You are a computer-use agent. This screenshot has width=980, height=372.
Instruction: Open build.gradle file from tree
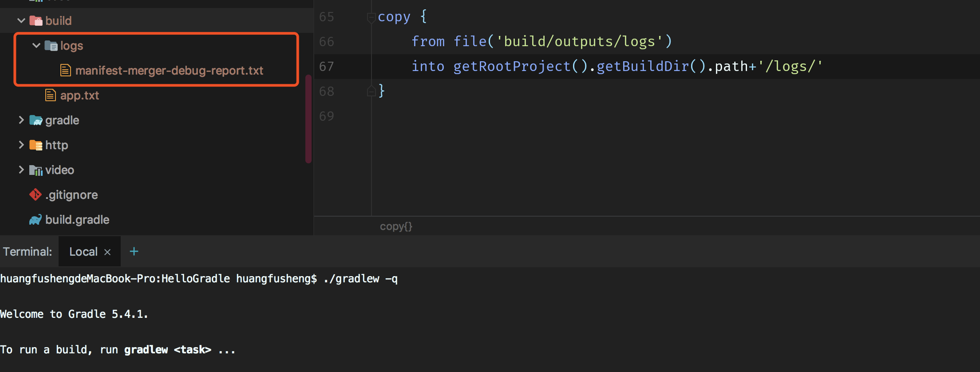77,220
